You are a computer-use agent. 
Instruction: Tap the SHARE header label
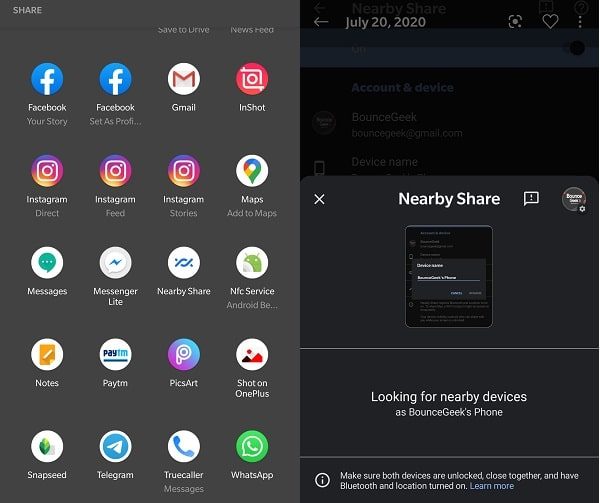27,10
